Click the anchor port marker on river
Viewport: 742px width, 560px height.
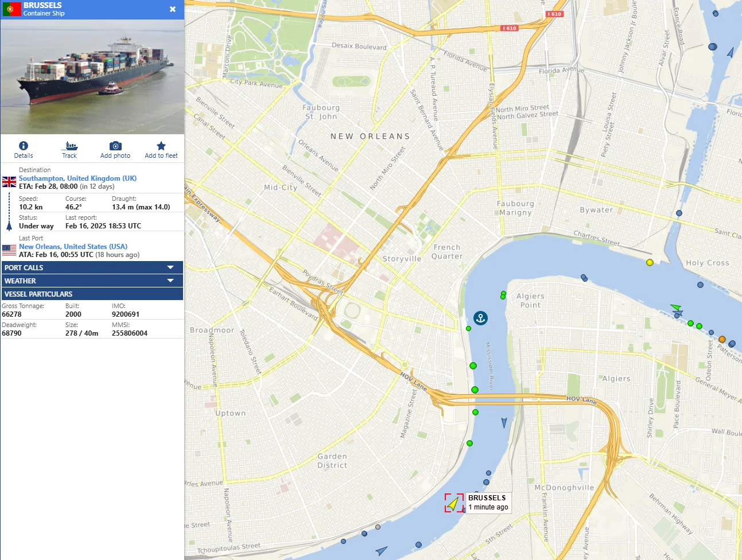coord(480,318)
